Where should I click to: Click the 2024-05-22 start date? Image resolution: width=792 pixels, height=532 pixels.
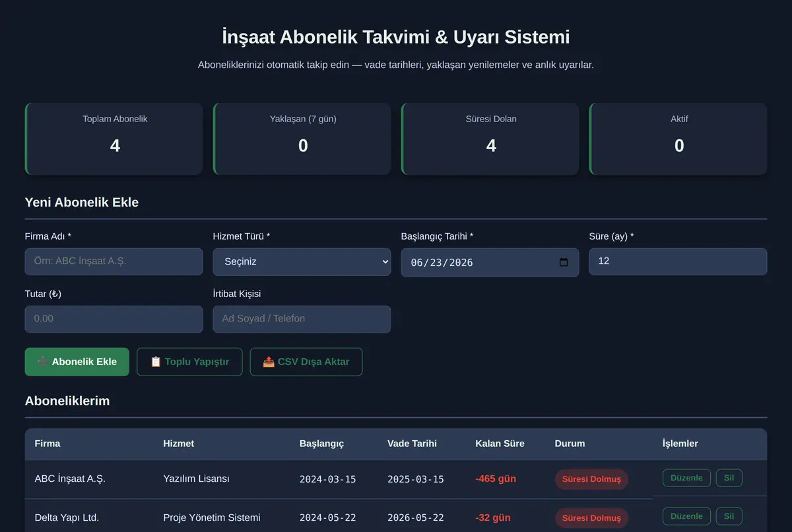click(327, 517)
